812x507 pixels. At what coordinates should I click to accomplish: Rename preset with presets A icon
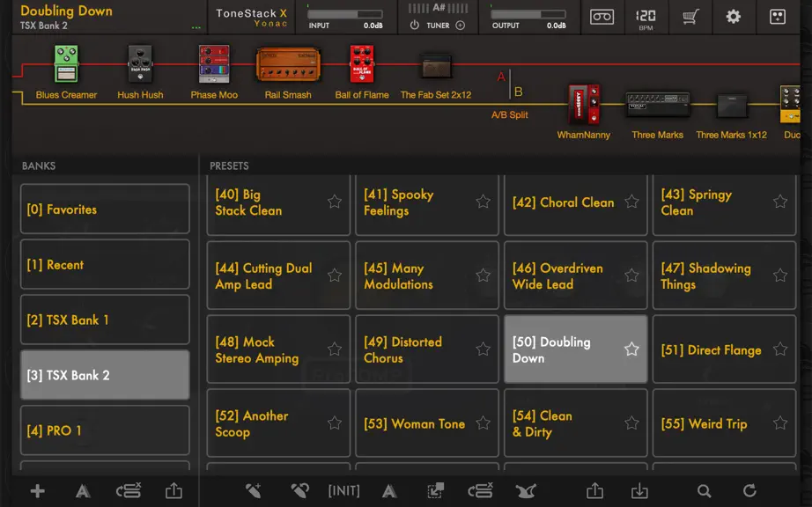(x=389, y=490)
